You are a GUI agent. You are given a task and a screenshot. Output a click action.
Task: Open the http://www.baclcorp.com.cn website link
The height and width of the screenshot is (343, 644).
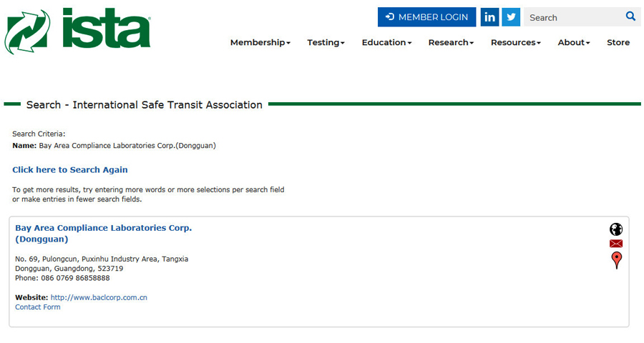[x=99, y=297]
